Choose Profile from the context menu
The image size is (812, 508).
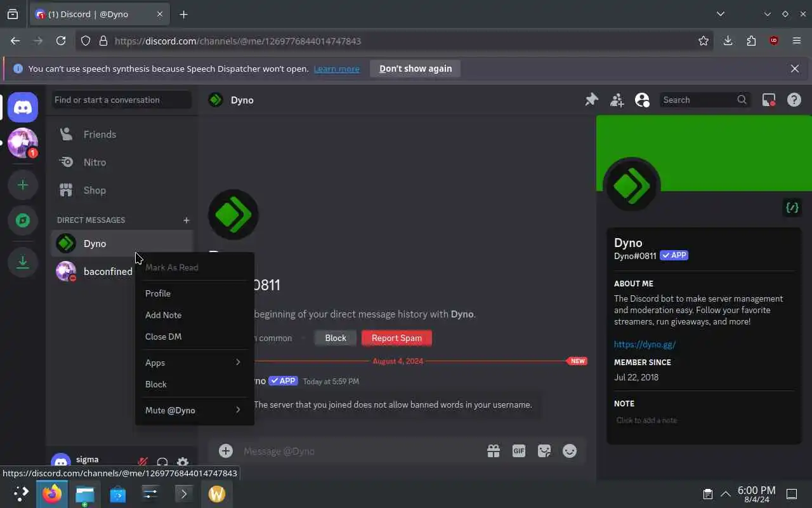click(194, 293)
